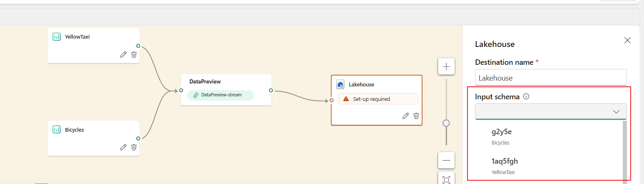Delete the Lakehouse destination node
This screenshot has width=644, height=184.
coord(416,116)
